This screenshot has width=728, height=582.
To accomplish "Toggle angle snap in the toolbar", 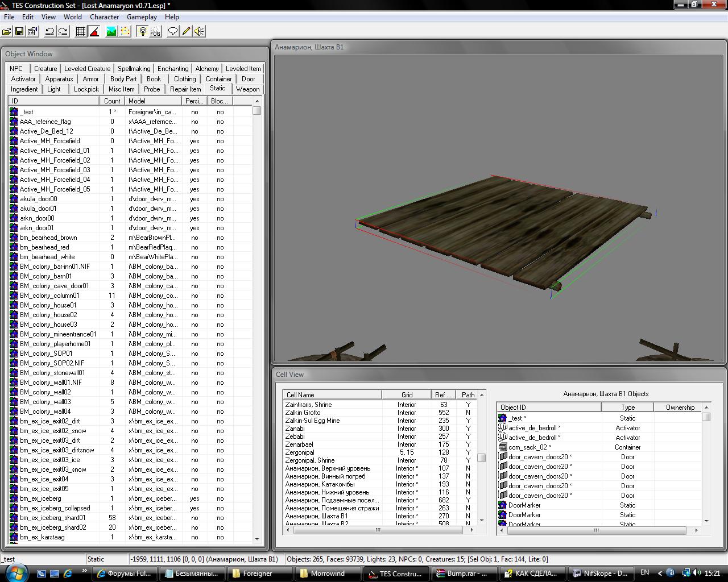I will (94, 32).
